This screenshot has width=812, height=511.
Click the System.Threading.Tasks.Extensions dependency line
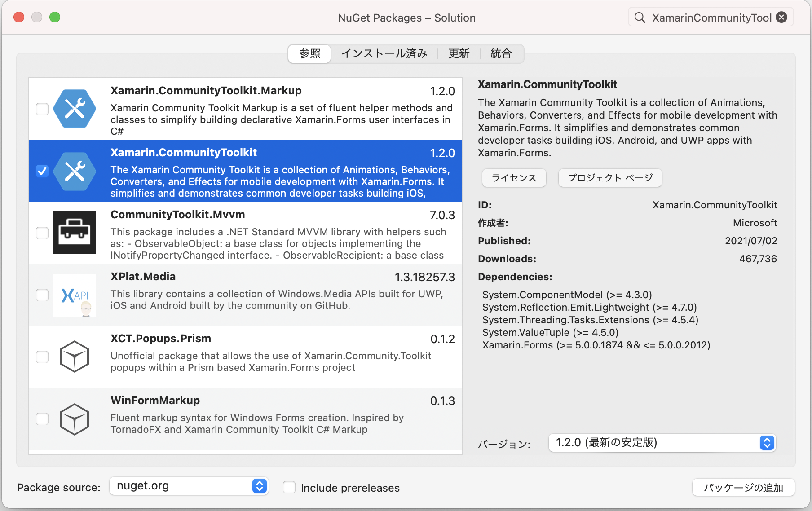[x=591, y=320]
